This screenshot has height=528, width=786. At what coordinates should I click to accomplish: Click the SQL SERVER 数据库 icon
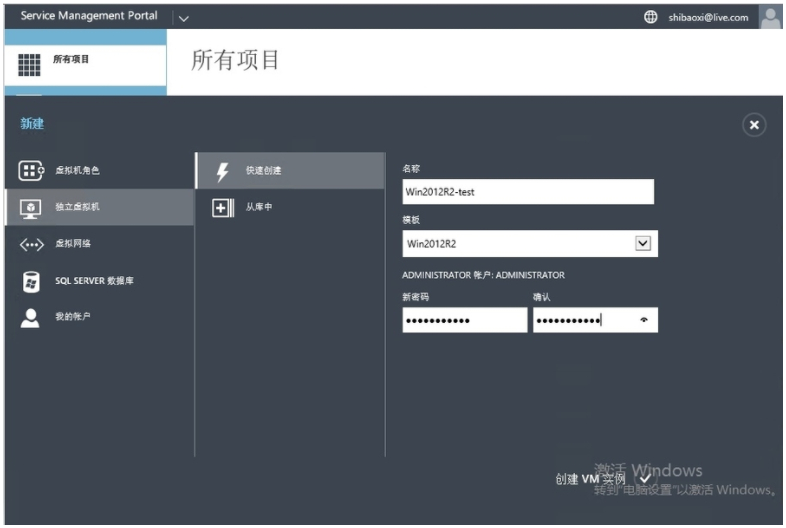31,281
